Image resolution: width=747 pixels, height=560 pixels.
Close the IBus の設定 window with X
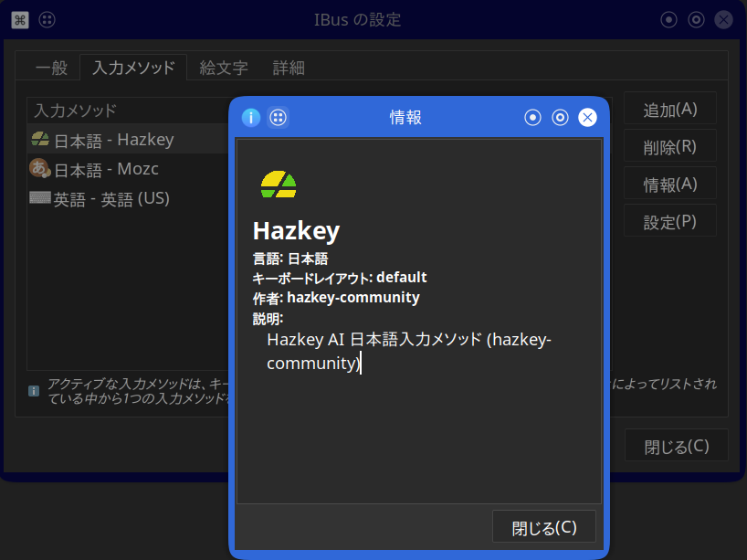[x=723, y=20]
